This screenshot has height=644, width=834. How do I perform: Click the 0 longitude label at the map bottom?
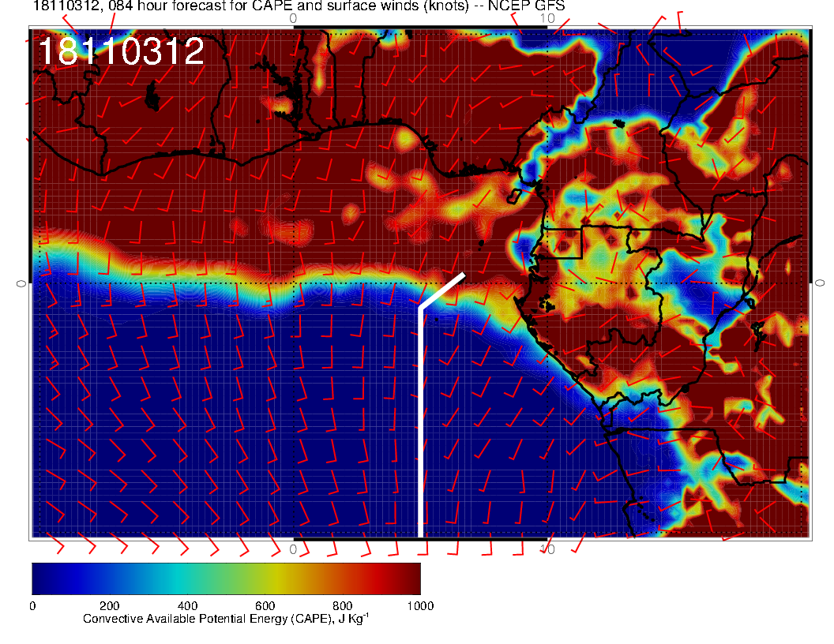(x=293, y=549)
